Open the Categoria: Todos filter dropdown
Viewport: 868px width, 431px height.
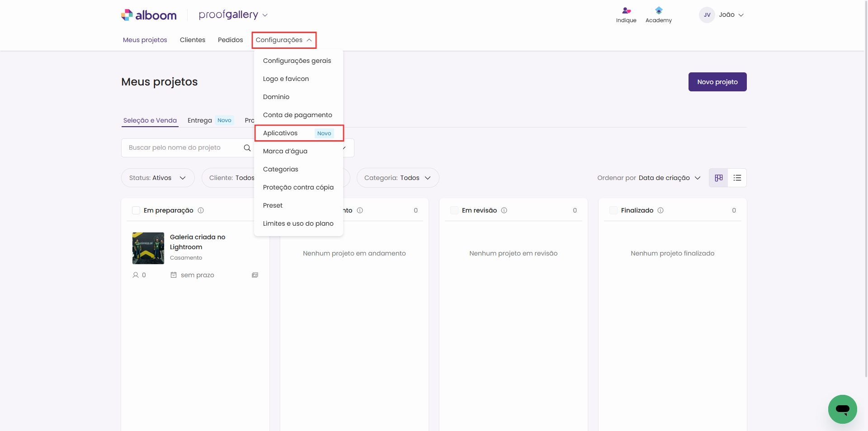(x=397, y=178)
